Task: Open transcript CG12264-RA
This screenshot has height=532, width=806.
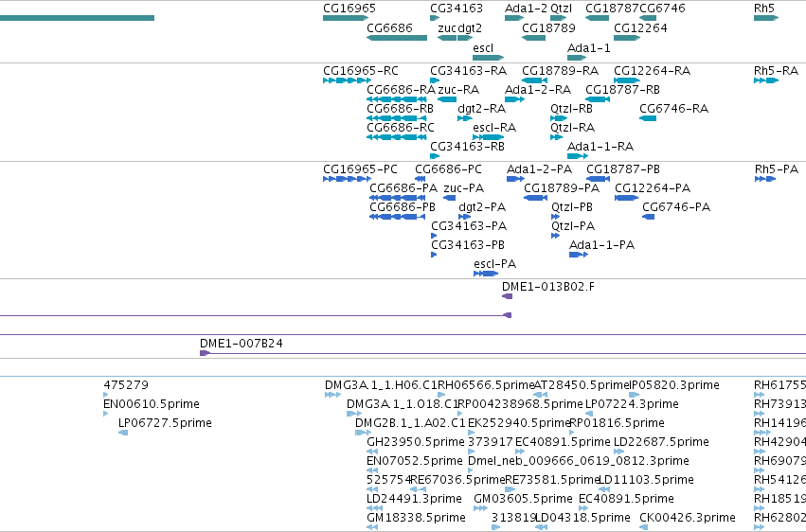Action: (x=627, y=80)
